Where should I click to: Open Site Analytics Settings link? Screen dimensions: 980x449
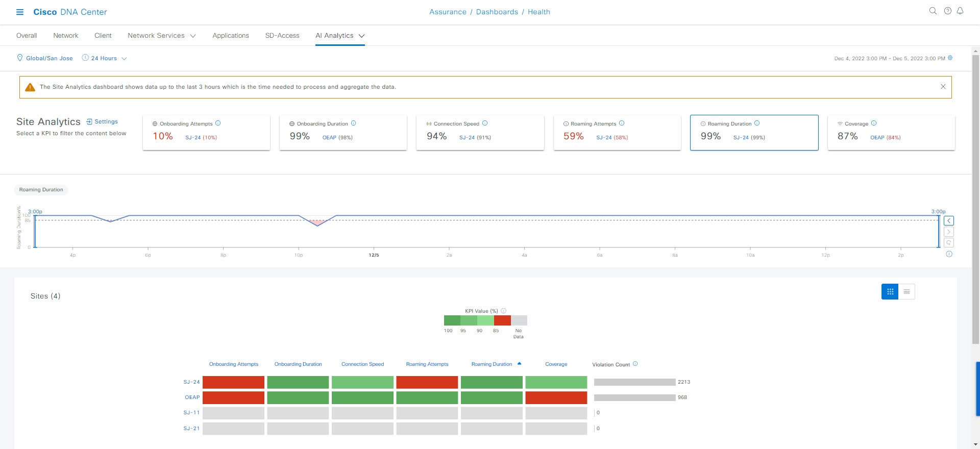(106, 121)
